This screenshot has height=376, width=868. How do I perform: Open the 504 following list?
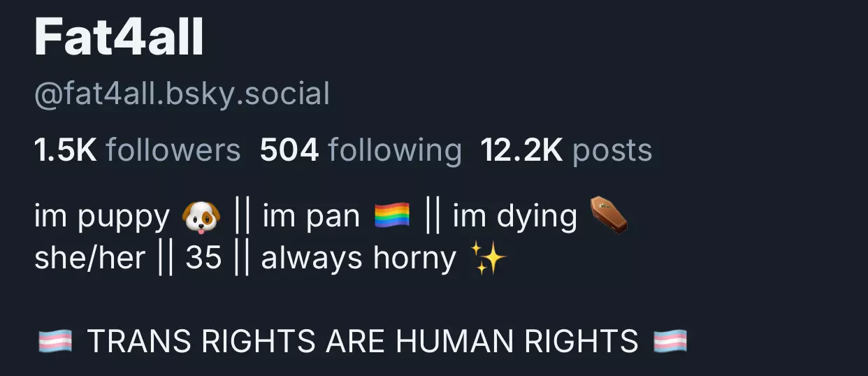[361, 150]
